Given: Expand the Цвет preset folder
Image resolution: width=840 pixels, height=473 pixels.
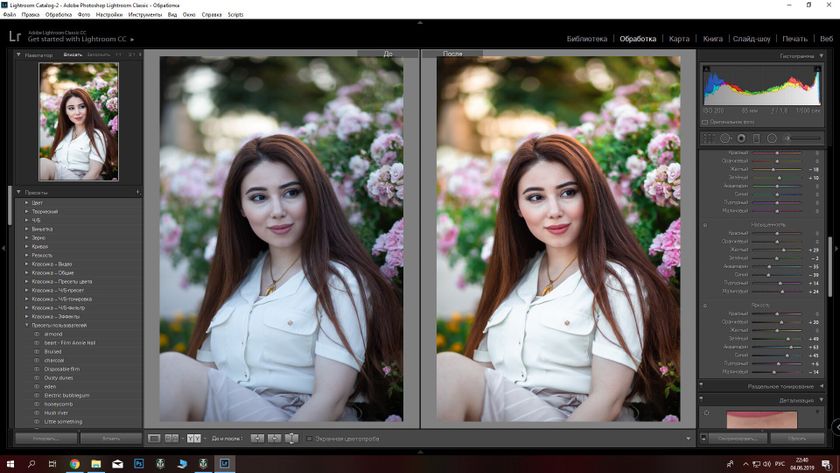Looking at the screenshot, I should [27, 203].
